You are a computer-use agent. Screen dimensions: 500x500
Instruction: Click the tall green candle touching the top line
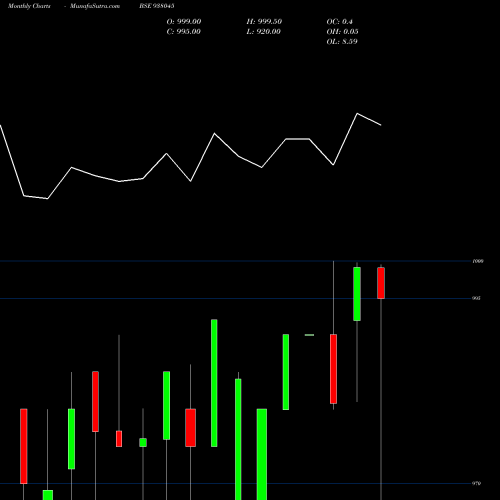point(357,294)
